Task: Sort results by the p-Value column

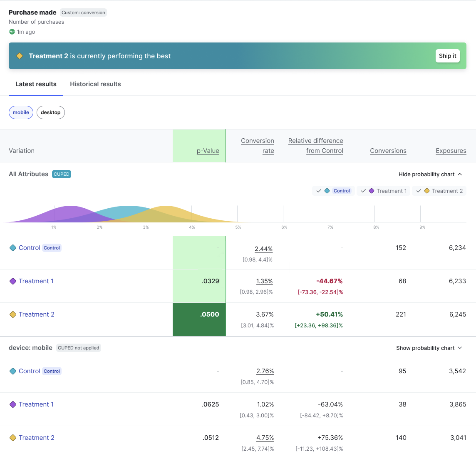Action: [208, 151]
